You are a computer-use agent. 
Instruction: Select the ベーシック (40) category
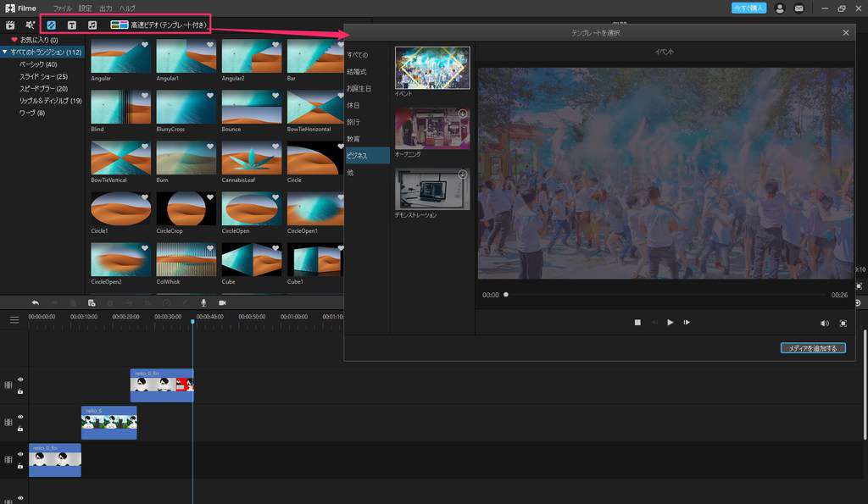click(38, 64)
